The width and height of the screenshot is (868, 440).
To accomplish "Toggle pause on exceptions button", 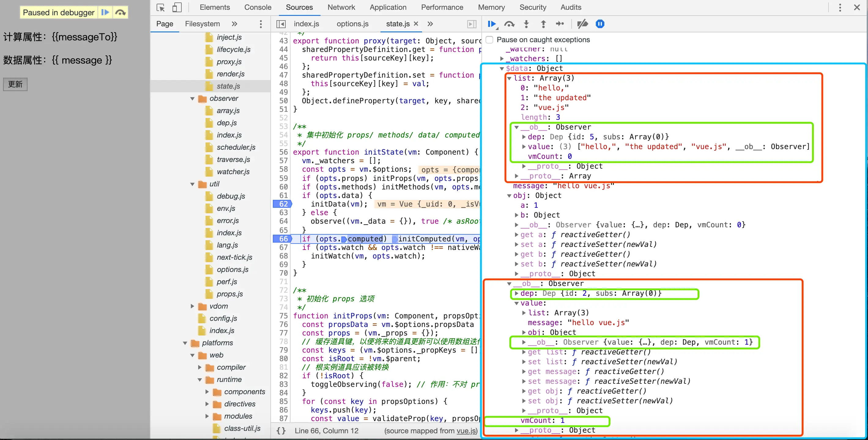I will coord(600,24).
